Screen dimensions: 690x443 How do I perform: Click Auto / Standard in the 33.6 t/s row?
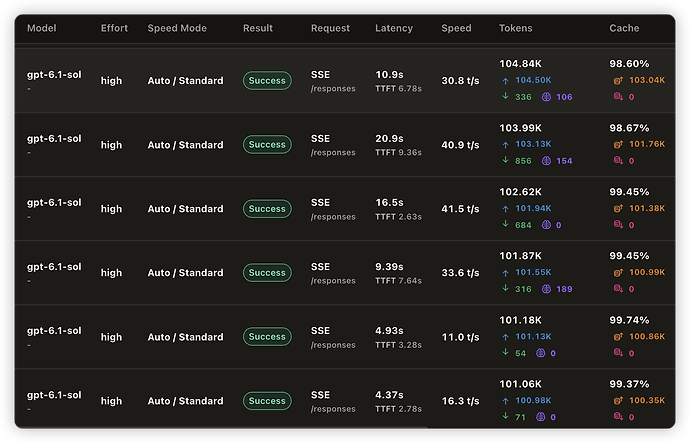point(185,273)
